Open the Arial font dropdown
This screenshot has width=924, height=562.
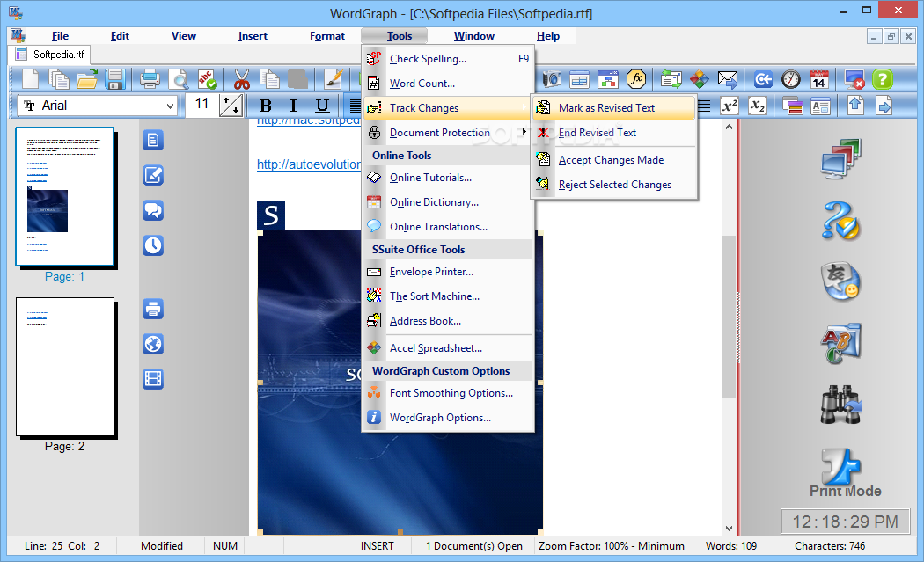tap(170, 106)
